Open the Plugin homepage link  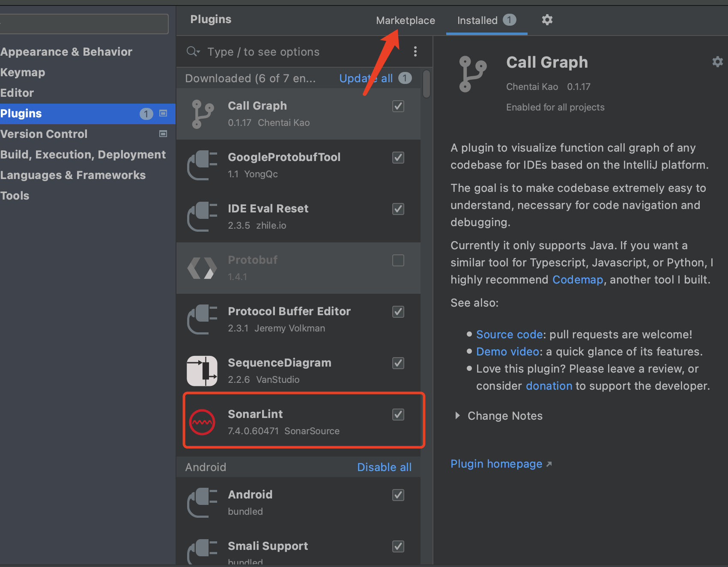496,464
